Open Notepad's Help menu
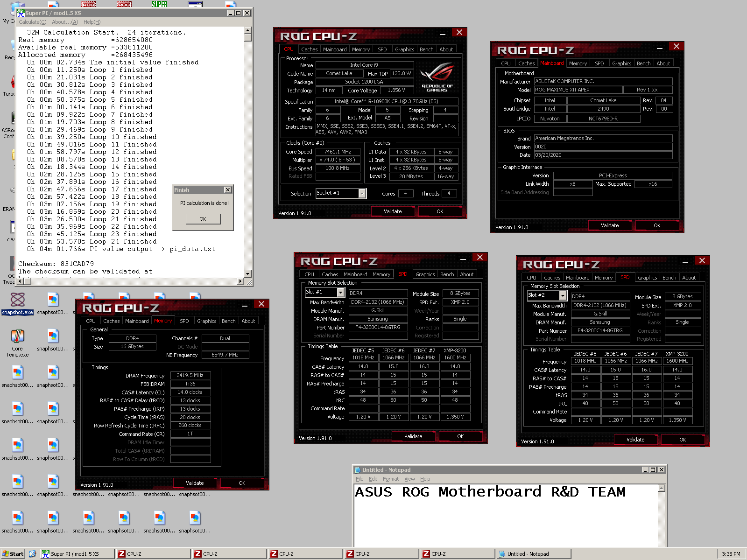The height and width of the screenshot is (560, 747). pyautogui.click(x=425, y=479)
